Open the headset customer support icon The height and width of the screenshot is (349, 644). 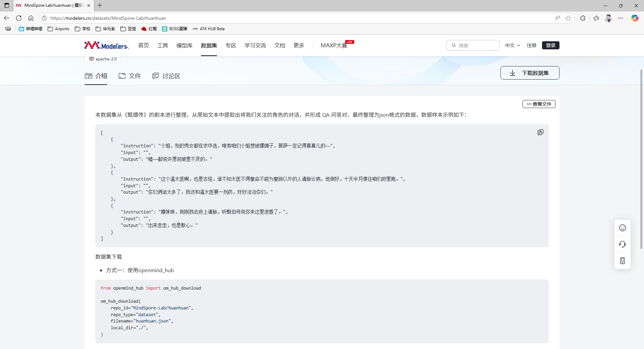tap(622, 244)
